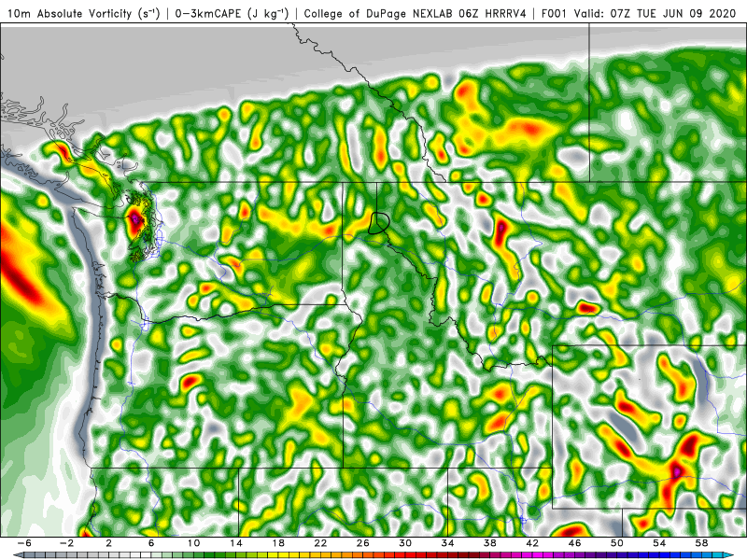This screenshot has height=560, width=747.
Task: Click the '10' color scale label
Action: tap(193, 543)
